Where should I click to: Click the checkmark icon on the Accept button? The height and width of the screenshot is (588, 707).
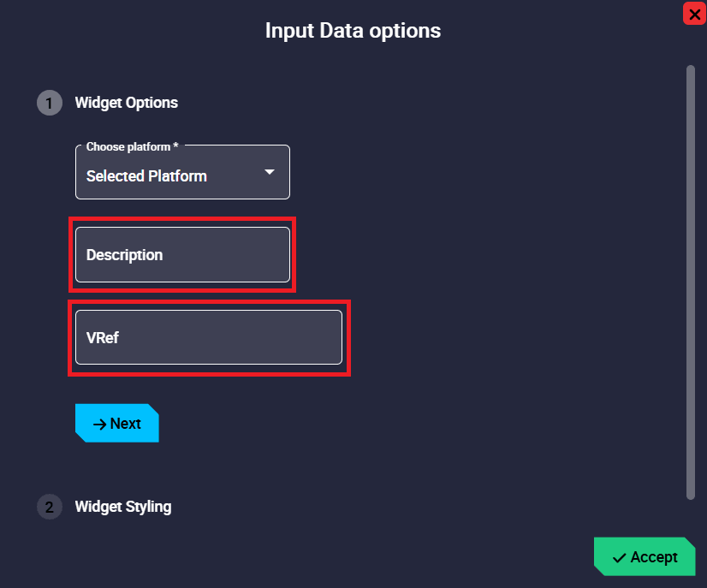click(620, 558)
